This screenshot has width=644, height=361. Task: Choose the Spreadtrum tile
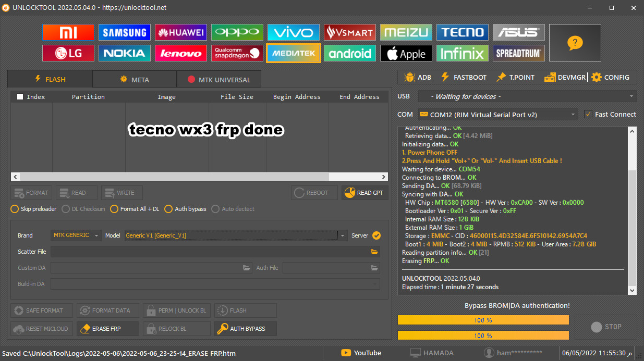519,53
